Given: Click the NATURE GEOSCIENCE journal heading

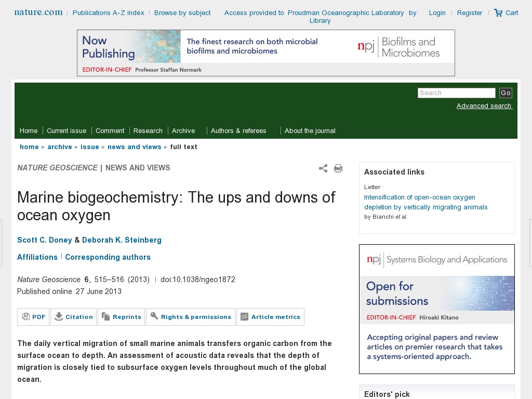Looking at the screenshot, I should 57,168.
